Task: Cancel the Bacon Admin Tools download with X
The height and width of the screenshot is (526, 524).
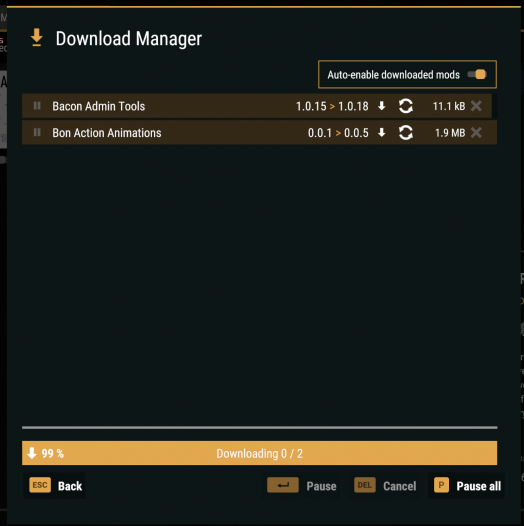Action: tap(476, 106)
